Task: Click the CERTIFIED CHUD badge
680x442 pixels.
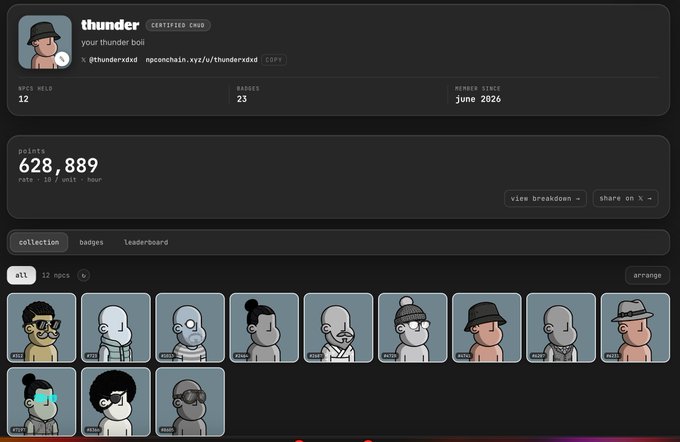Action: 178,25
